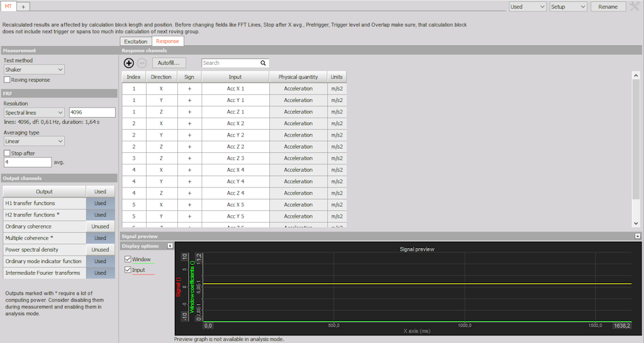The image size is (644, 343).
Task: Open the Setup dropdown at top
Action: click(x=569, y=6)
